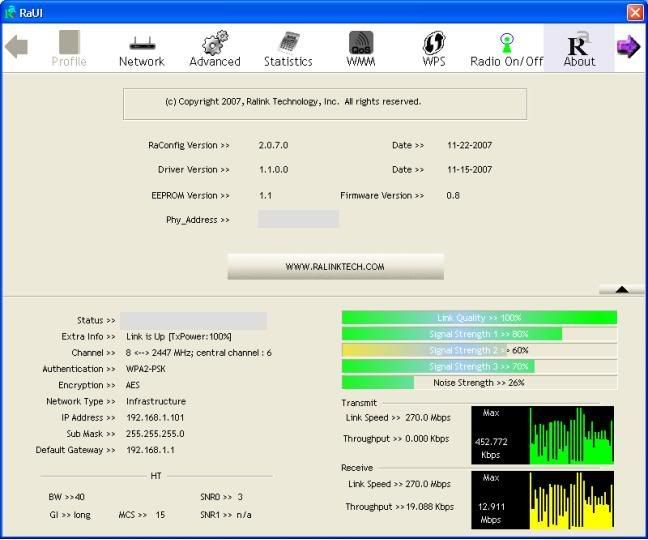Click the Signal Strength 1 bar
Viewport: 648px width, 540px height.
pos(479,334)
